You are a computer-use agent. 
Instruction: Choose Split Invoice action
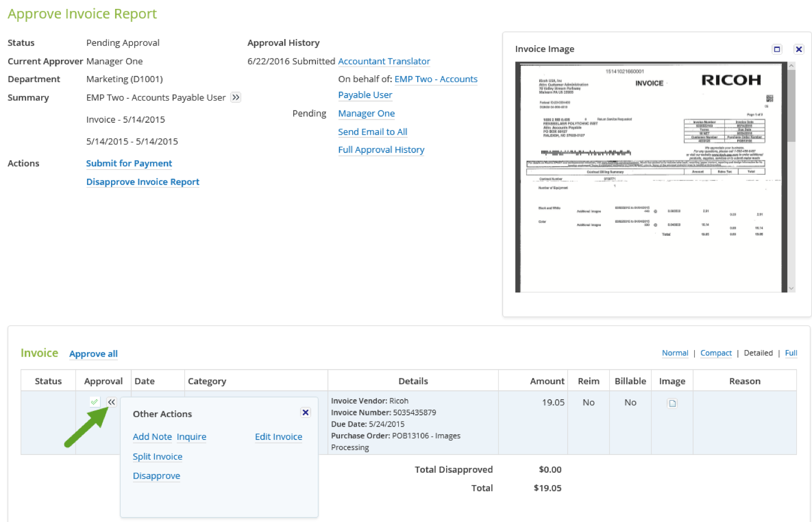[157, 456]
